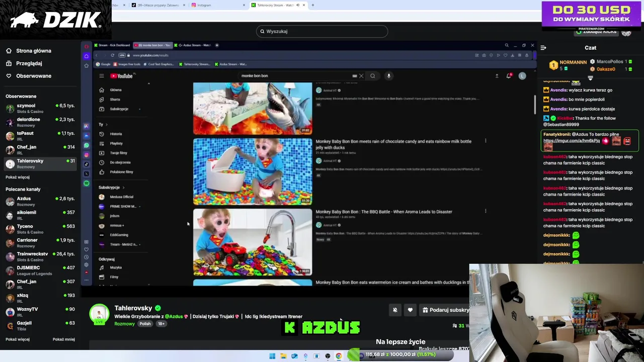Viewport: 644px width, 362px height.
Task: Go to Główna in YouTube sidebar
Action: coord(116,90)
